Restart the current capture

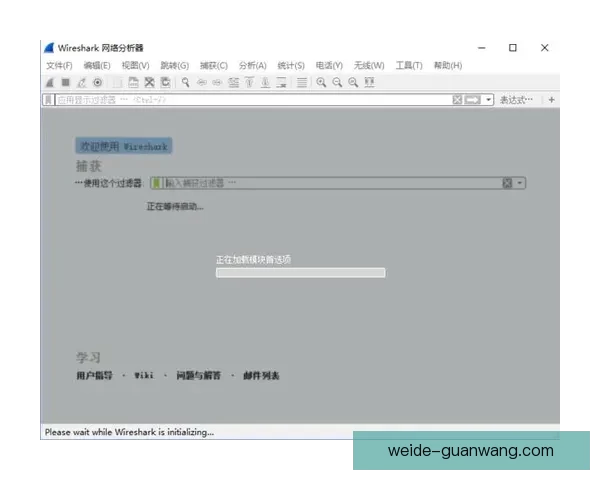[x=82, y=82]
